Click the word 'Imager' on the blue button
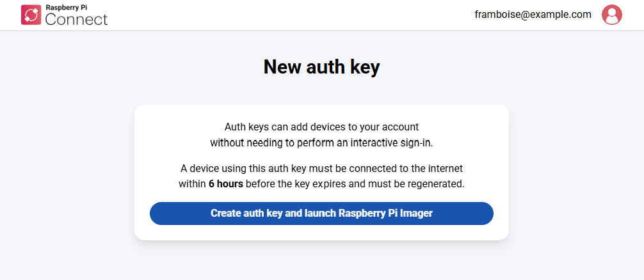644x280 pixels. pos(415,214)
